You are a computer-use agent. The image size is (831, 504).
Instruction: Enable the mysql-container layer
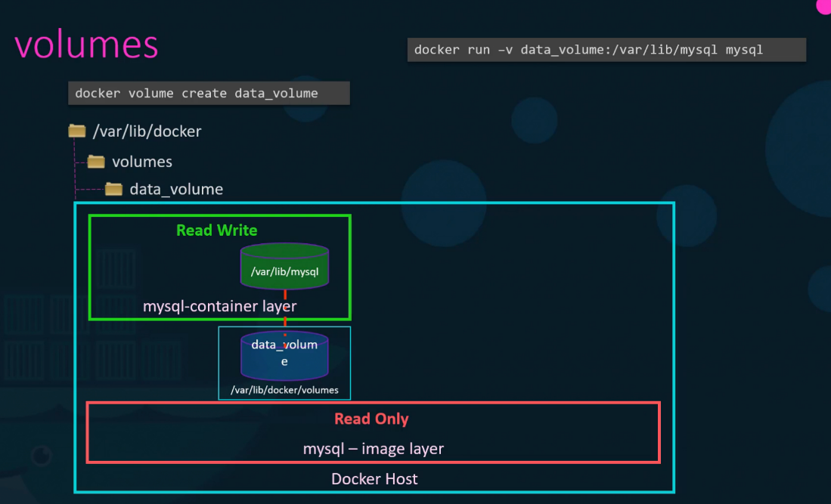[219, 306]
